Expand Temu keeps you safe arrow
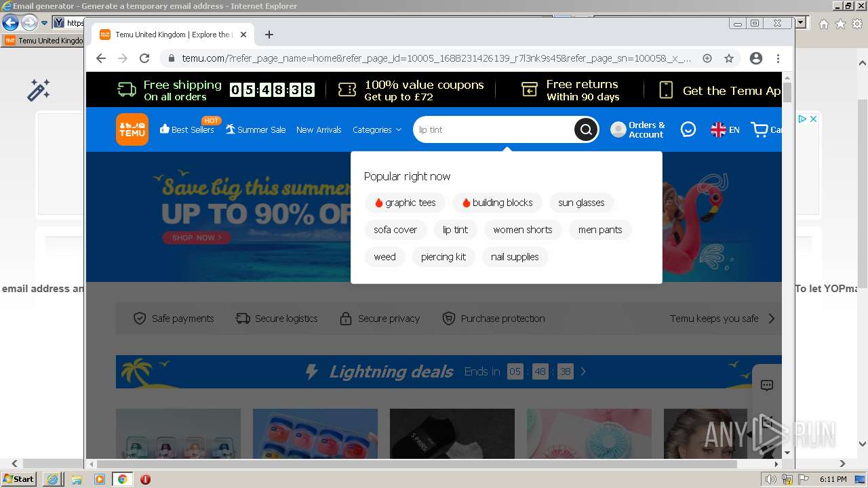The height and width of the screenshot is (488, 868). pos(771,319)
